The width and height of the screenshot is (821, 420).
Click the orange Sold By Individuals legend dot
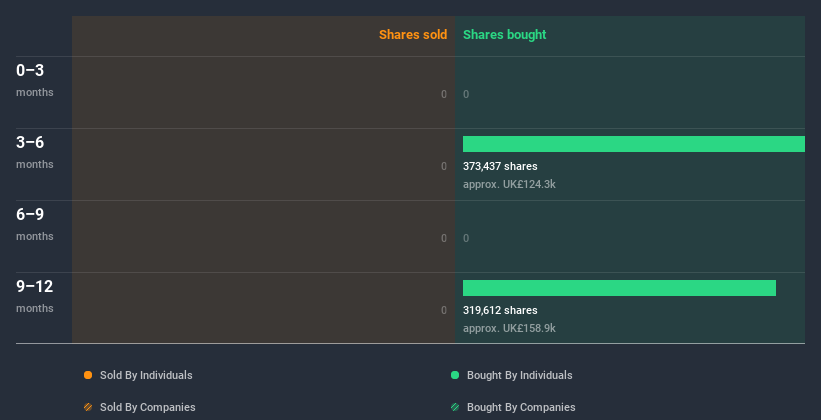88,375
